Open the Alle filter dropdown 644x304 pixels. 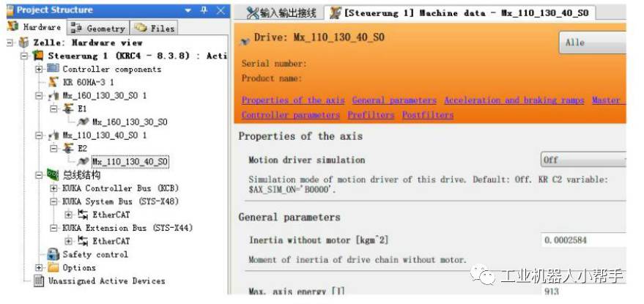point(593,42)
